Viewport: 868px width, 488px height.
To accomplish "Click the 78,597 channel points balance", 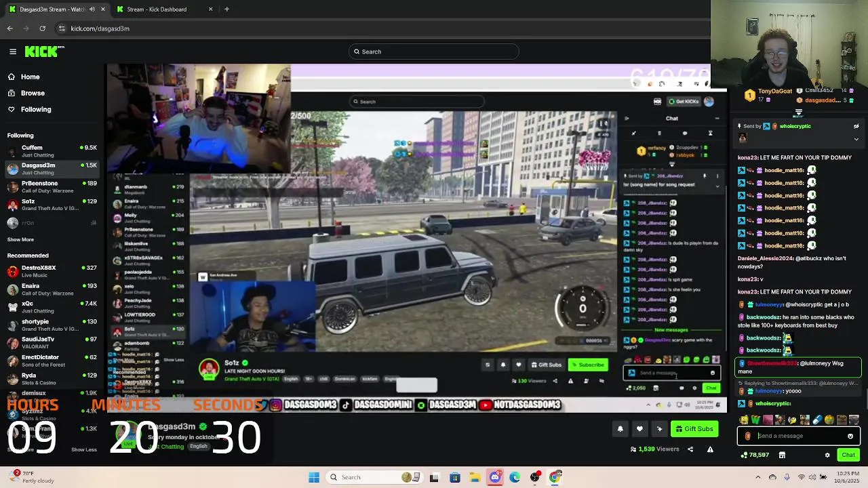I will (755, 455).
